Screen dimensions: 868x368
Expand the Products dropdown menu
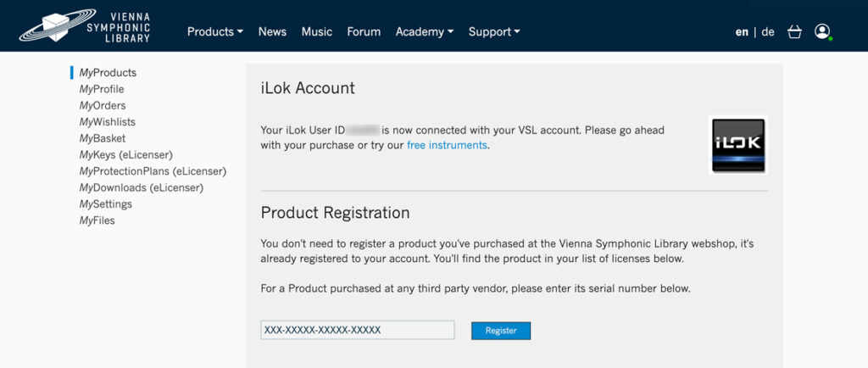coord(214,31)
